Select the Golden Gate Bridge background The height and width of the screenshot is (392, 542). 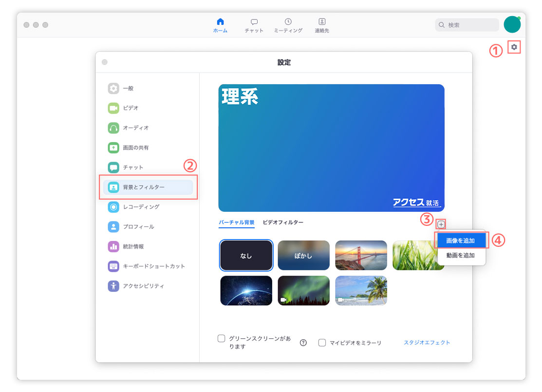click(361, 256)
